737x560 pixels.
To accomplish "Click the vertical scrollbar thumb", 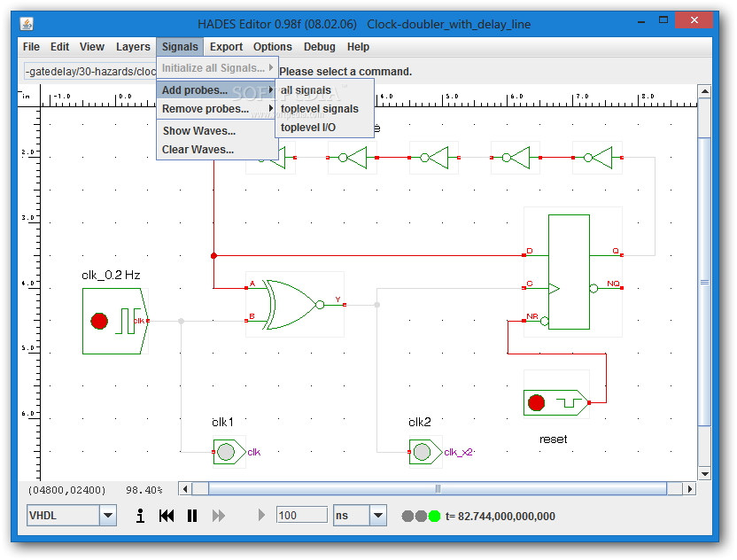I will [704, 282].
